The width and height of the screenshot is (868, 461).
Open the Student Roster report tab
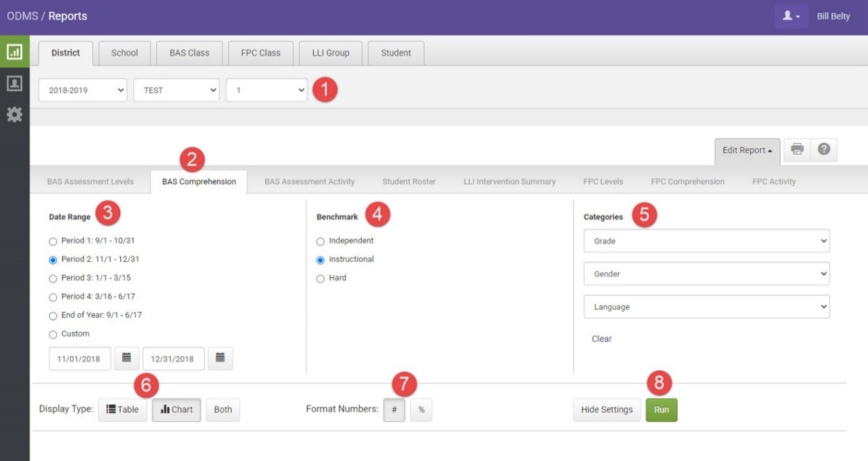409,182
